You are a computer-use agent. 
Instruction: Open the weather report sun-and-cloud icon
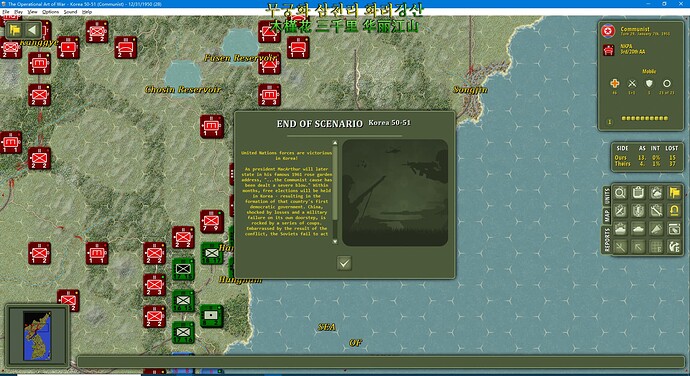click(620, 229)
